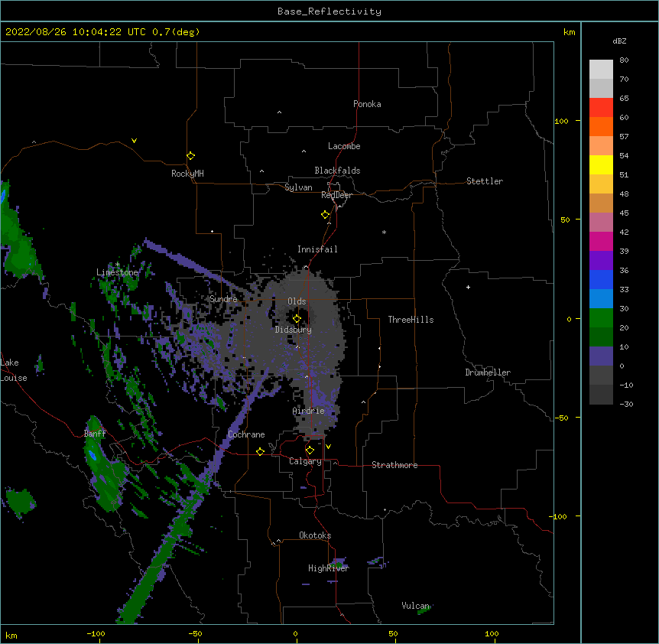This screenshot has height=644, width=659.
Task: Click the km unit label at top right
Action: (569, 32)
